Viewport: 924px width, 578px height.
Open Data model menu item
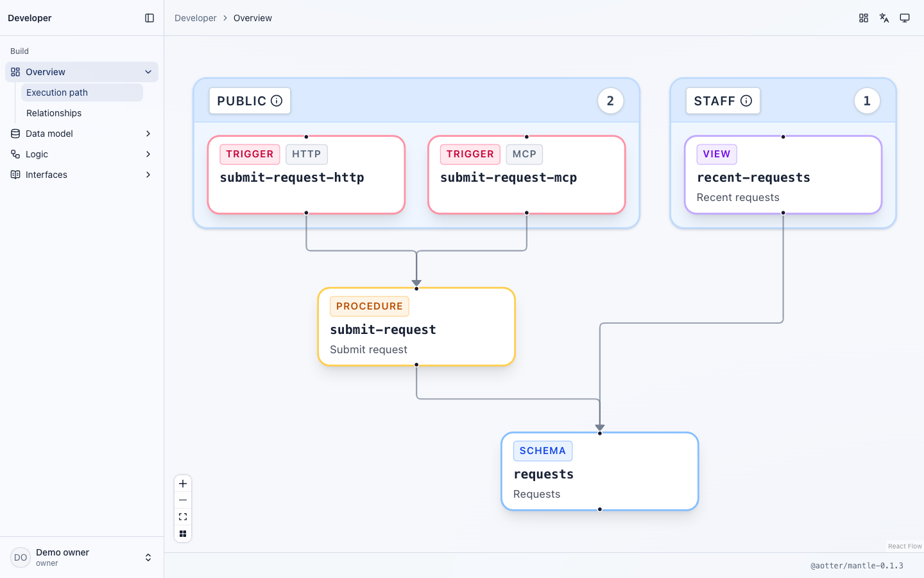[x=81, y=134]
